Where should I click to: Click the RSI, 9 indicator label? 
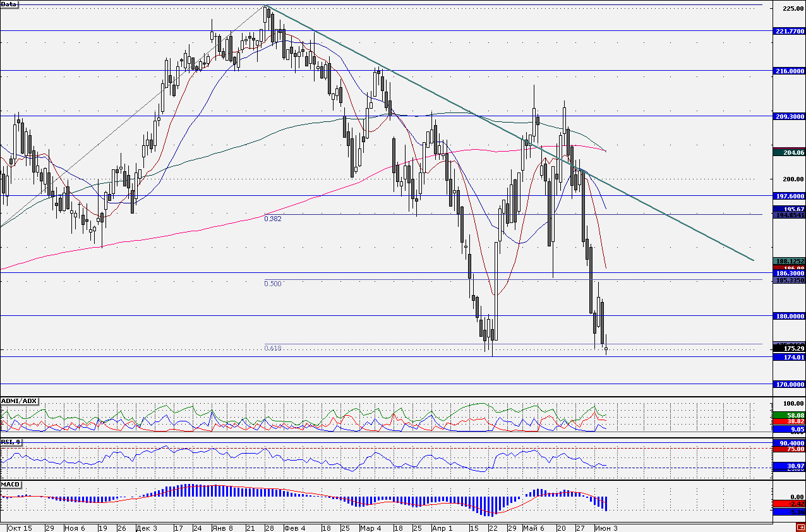[x=11, y=442]
